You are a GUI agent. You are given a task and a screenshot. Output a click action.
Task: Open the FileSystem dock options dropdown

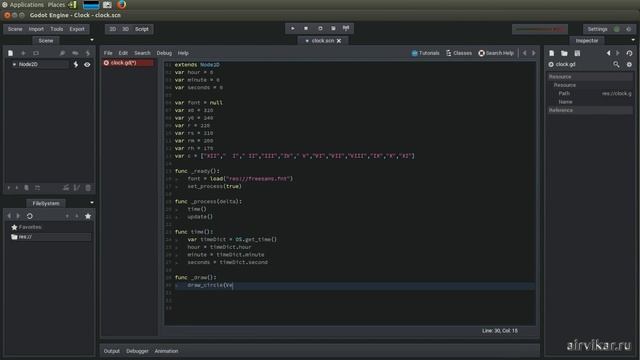point(92,202)
